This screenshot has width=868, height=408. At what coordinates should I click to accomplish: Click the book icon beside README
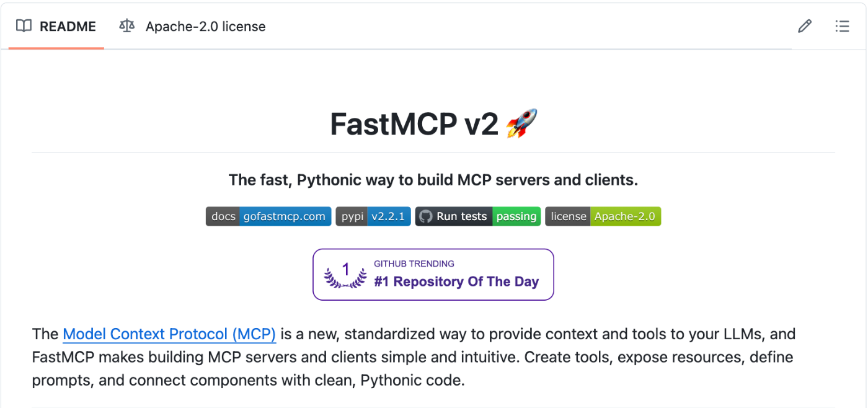24,26
